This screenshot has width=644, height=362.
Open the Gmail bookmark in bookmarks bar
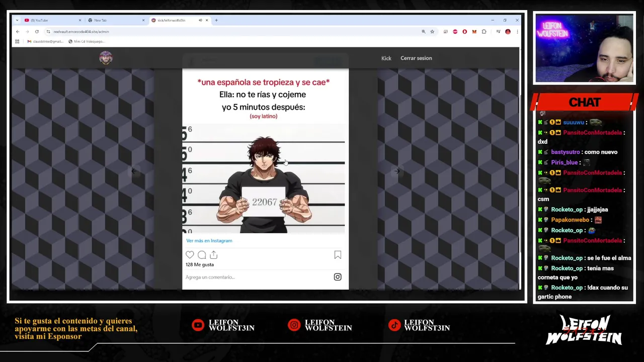[x=45, y=41]
